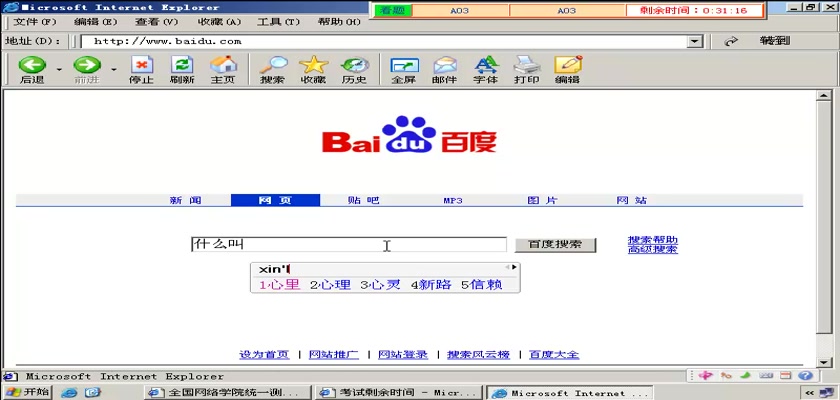Open the IME soft keyboard icon

(x=766, y=376)
